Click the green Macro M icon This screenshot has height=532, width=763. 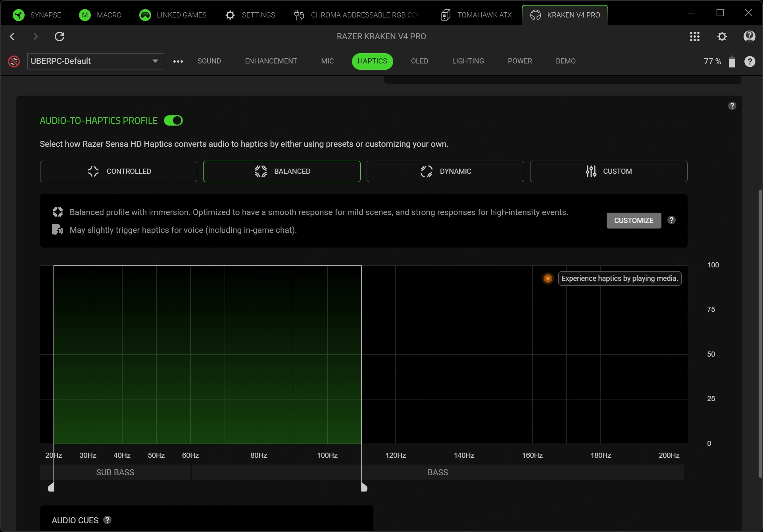(85, 15)
